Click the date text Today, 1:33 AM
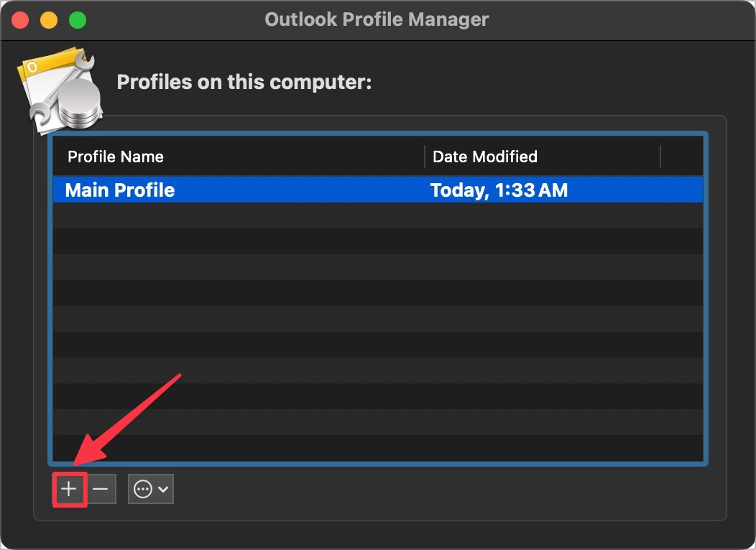756x550 pixels. pyautogui.click(x=499, y=190)
